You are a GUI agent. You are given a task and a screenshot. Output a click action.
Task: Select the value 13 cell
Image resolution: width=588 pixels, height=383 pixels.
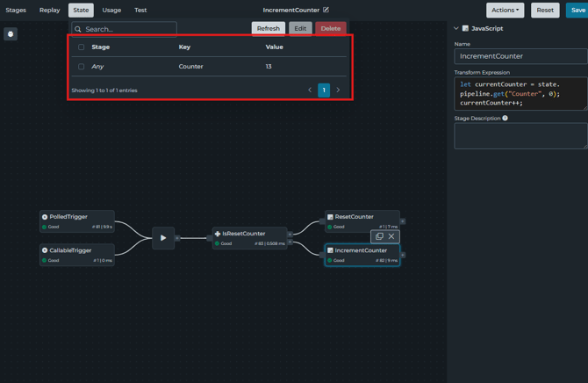[x=269, y=67]
